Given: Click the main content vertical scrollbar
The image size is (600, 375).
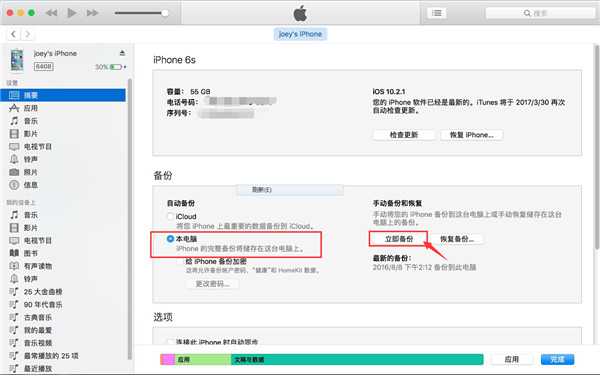Looking at the screenshot, I should (597, 147).
